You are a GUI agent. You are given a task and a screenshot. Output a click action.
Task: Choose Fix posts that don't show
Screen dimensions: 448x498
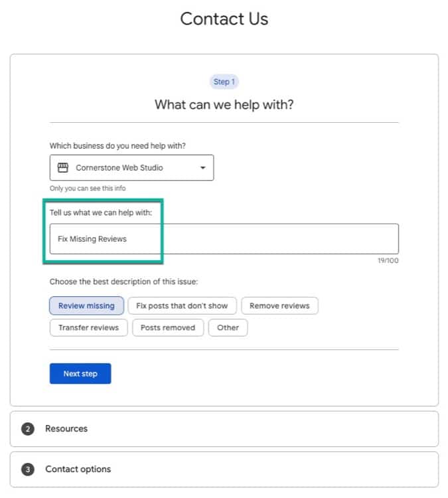click(x=183, y=306)
